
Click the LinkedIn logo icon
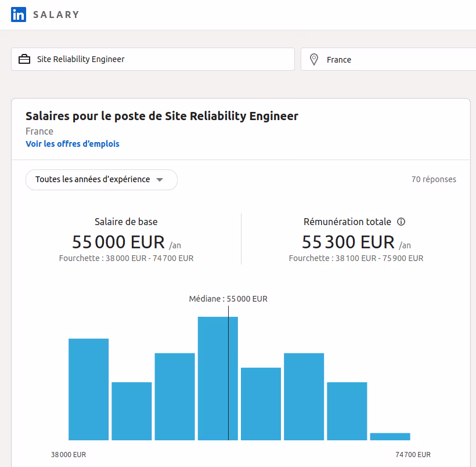(x=19, y=15)
